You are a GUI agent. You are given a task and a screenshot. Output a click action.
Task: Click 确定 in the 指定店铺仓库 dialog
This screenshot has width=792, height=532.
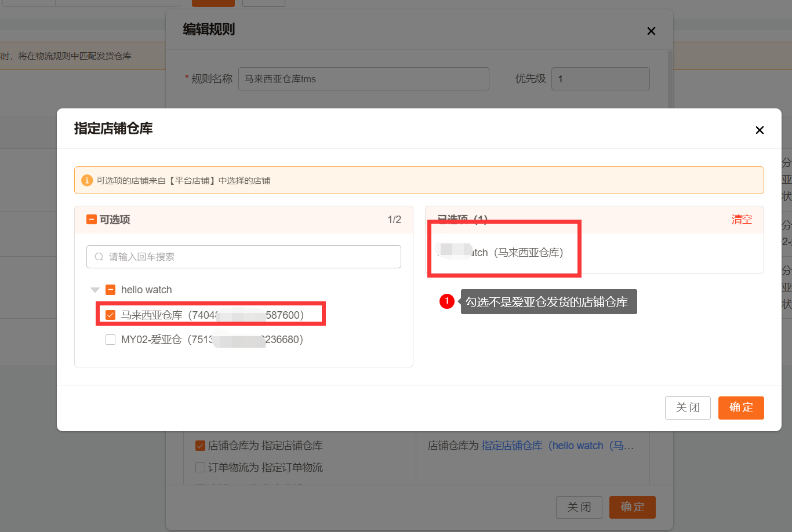pyautogui.click(x=740, y=407)
